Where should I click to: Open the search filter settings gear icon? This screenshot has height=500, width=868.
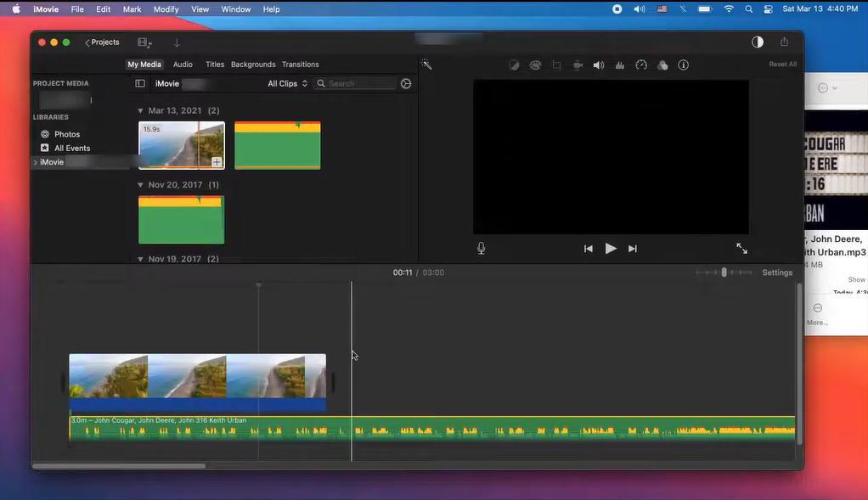[x=405, y=83]
